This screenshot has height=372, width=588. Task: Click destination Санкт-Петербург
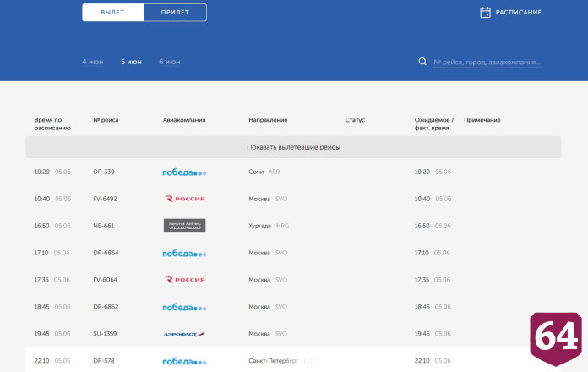click(273, 361)
